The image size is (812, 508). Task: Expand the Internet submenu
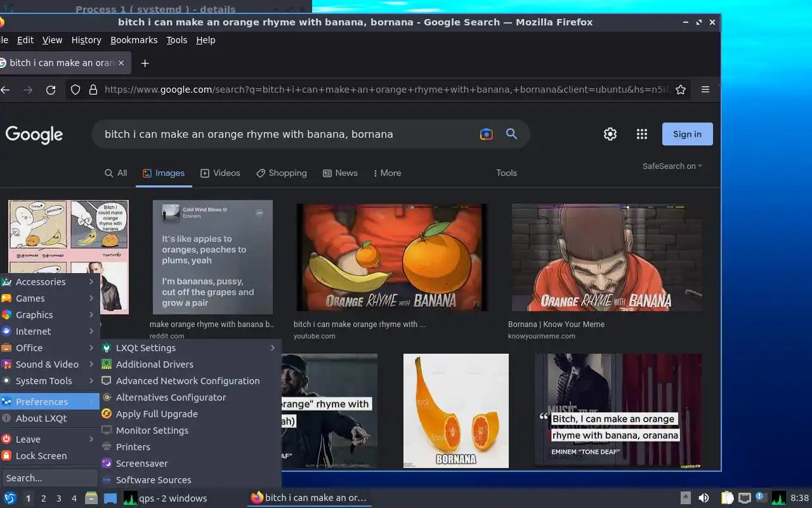pyautogui.click(x=50, y=331)
